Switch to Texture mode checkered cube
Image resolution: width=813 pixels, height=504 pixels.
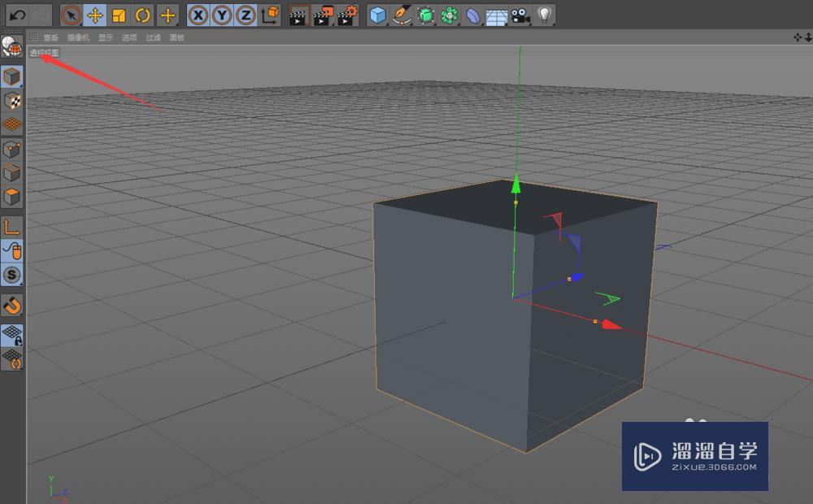point(12,101)
